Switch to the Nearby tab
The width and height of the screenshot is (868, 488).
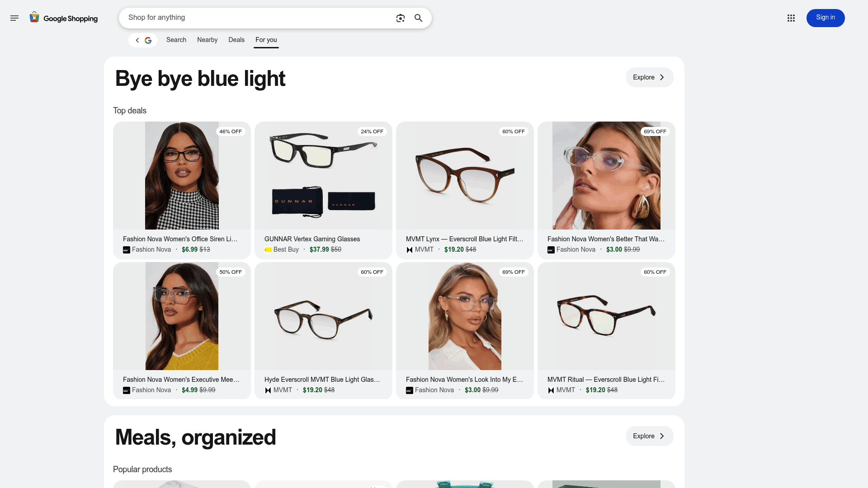[x=208, y=40]
